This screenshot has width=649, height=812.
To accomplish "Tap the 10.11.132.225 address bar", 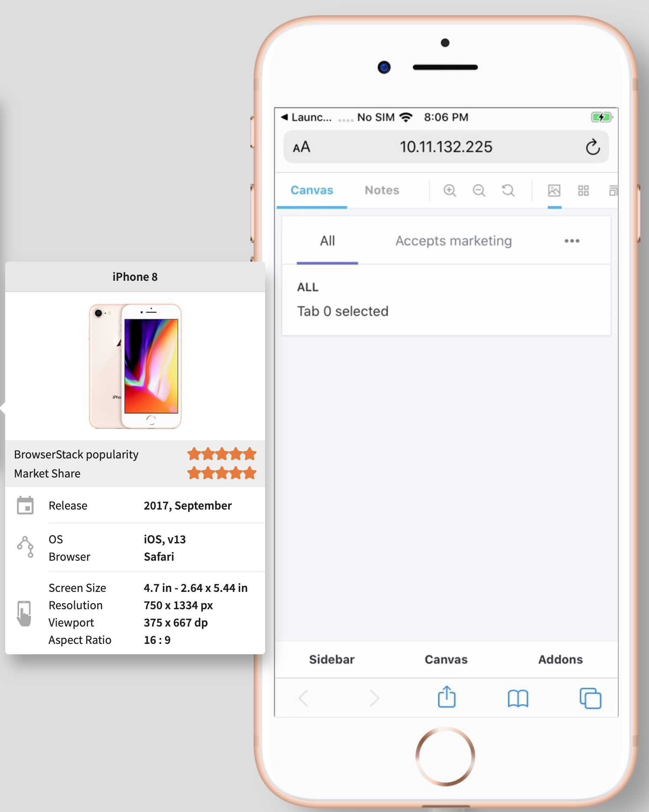I will [x=446, y=147].
